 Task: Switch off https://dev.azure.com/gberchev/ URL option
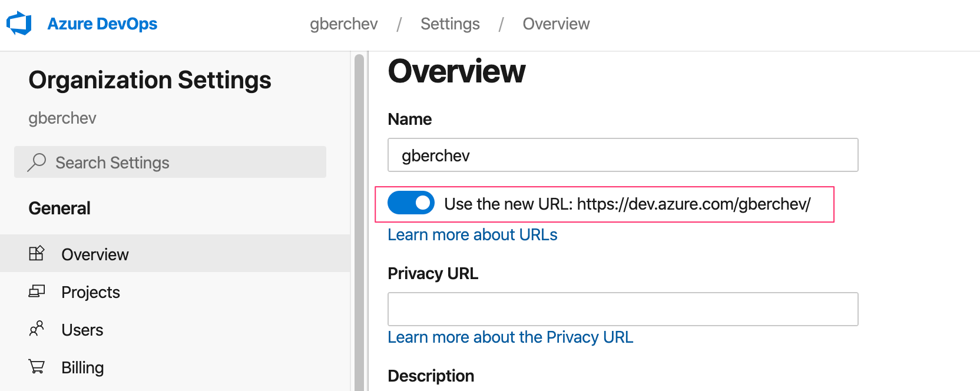(x=410, y=203)
